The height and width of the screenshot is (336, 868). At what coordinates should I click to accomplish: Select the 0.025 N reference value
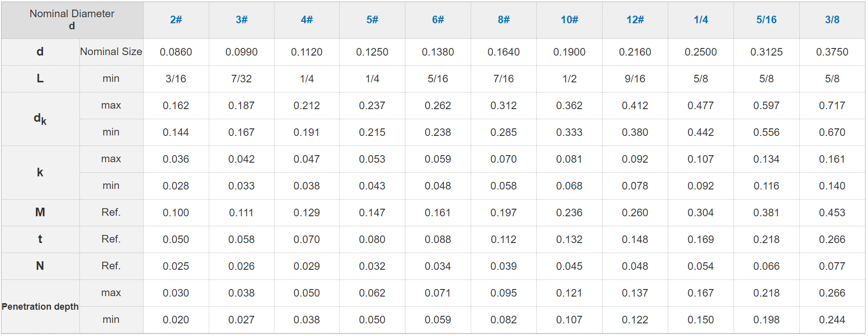click(176, 266)
